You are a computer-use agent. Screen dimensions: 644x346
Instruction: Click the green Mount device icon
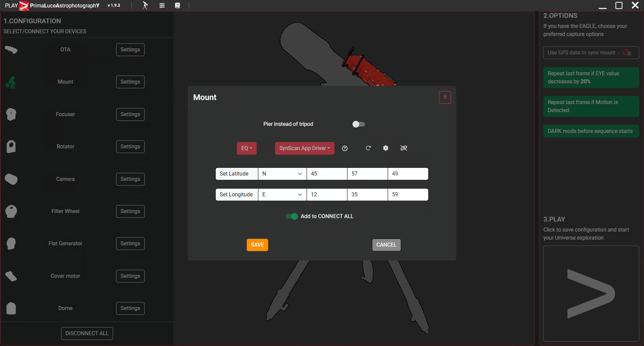(x=11, y=82)
